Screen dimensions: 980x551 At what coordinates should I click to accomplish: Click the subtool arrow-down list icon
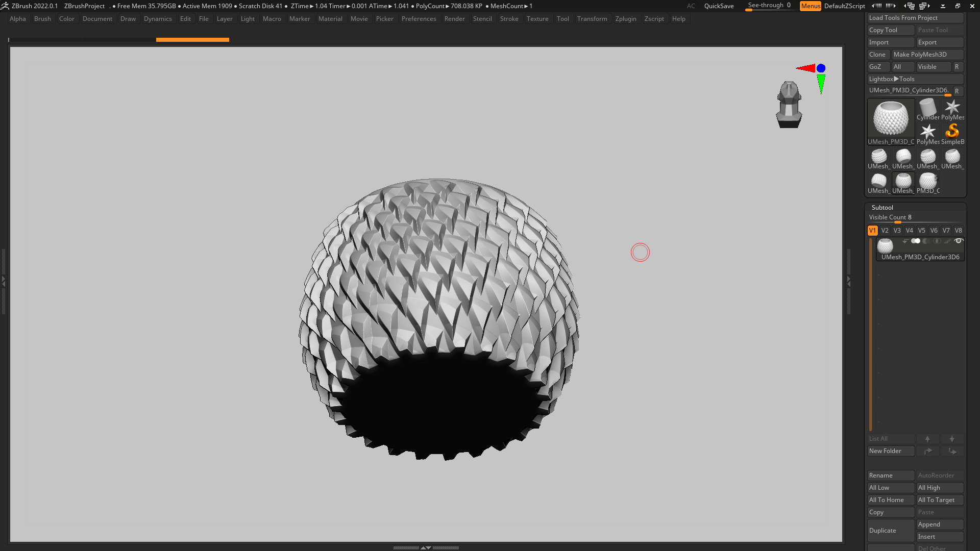point(905,241)
